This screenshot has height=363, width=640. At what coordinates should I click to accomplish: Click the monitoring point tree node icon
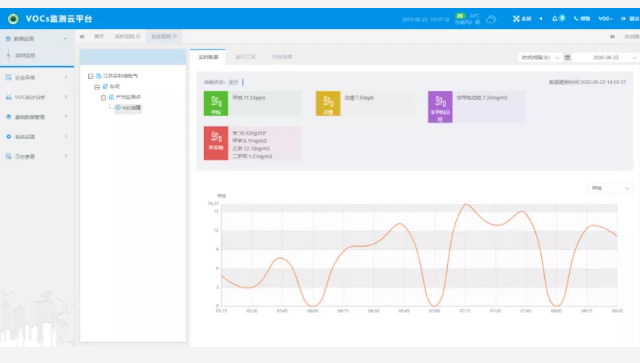tap(111, 97)
